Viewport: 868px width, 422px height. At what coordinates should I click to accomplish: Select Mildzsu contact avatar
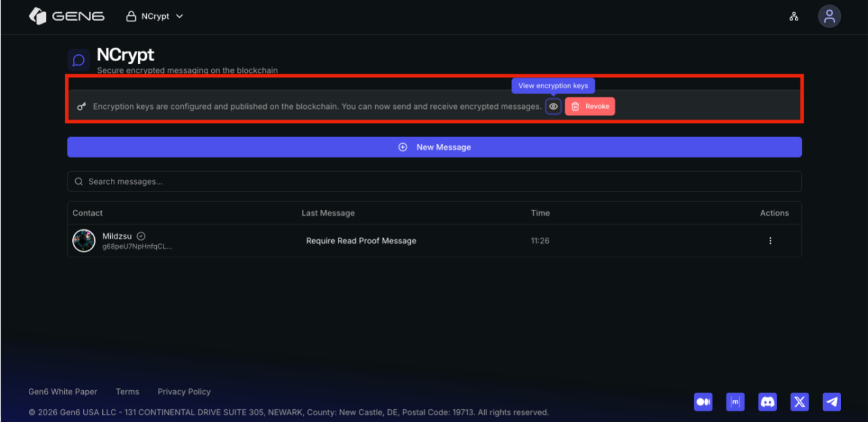(x=84, y=241)
